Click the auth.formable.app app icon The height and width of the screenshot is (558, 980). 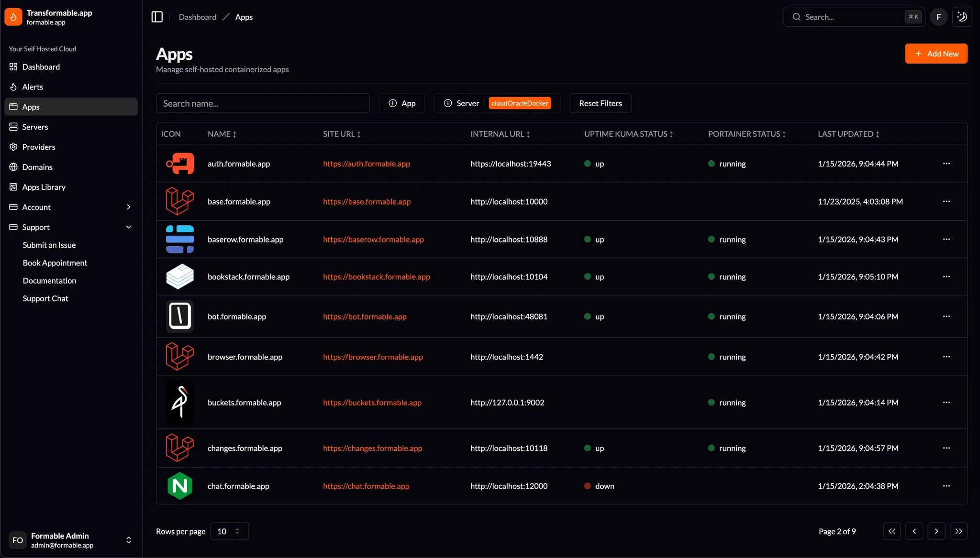180,164
